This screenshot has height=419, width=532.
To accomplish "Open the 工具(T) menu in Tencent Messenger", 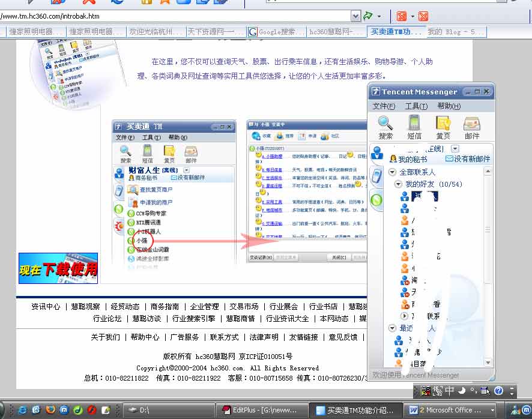I will (x=416, y=106).
